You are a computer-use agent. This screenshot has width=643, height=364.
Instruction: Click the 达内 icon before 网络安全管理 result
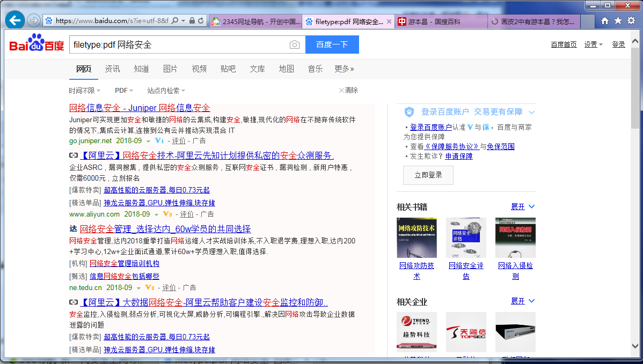[x=73, y=228]
